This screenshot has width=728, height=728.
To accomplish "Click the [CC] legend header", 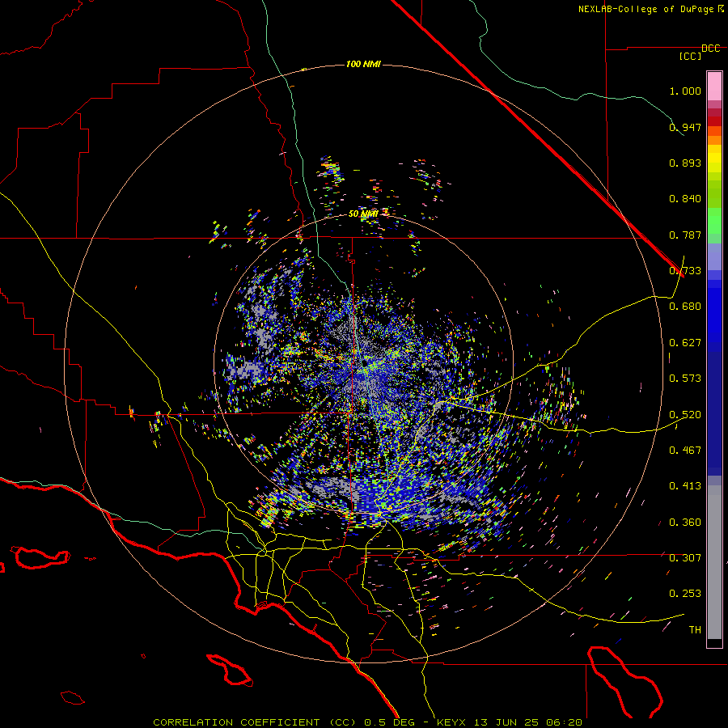I will 691,56.
